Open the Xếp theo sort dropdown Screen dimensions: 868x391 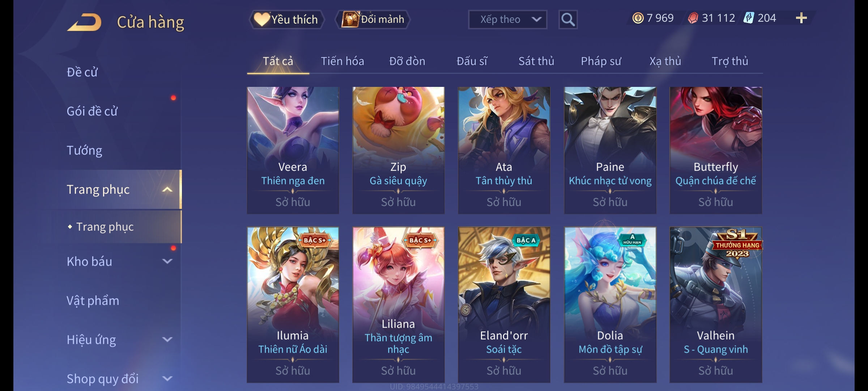coord(507,20)
